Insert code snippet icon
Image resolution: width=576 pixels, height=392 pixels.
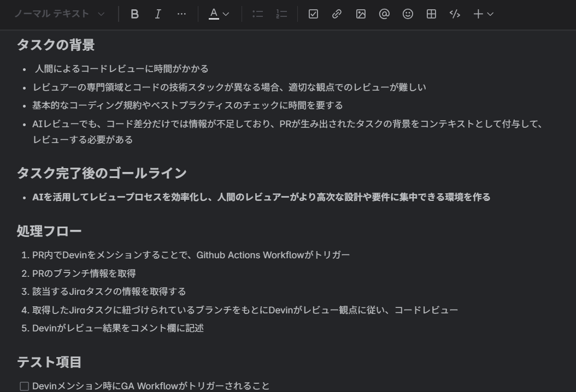click(455, 14)
